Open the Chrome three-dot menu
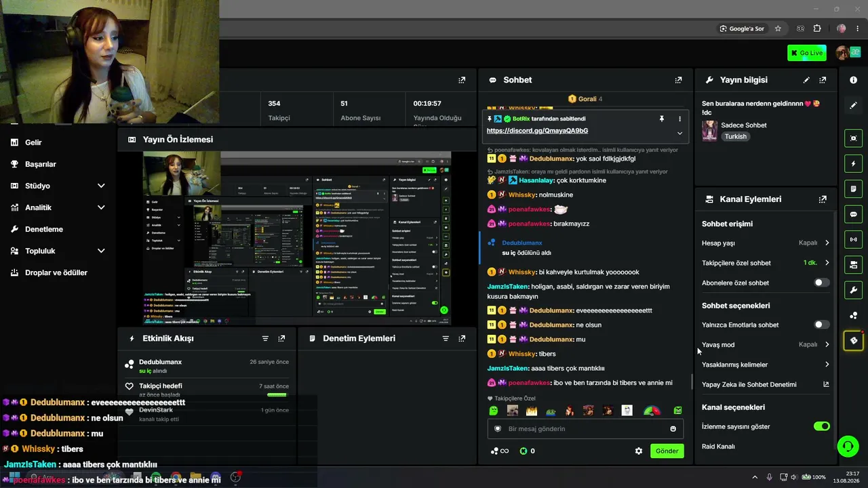Screen dimensions: 868x488 click(x=859, y=28)
